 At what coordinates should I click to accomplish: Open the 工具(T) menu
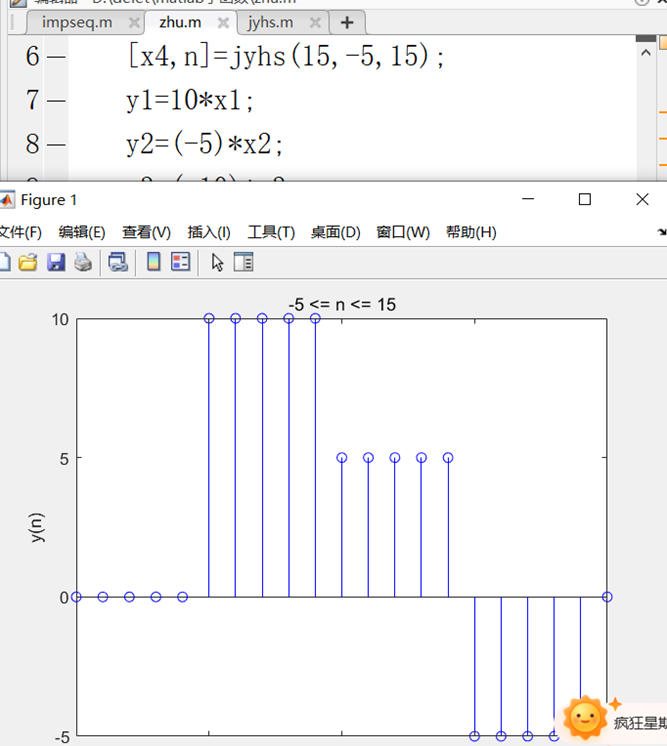[271, 232]
